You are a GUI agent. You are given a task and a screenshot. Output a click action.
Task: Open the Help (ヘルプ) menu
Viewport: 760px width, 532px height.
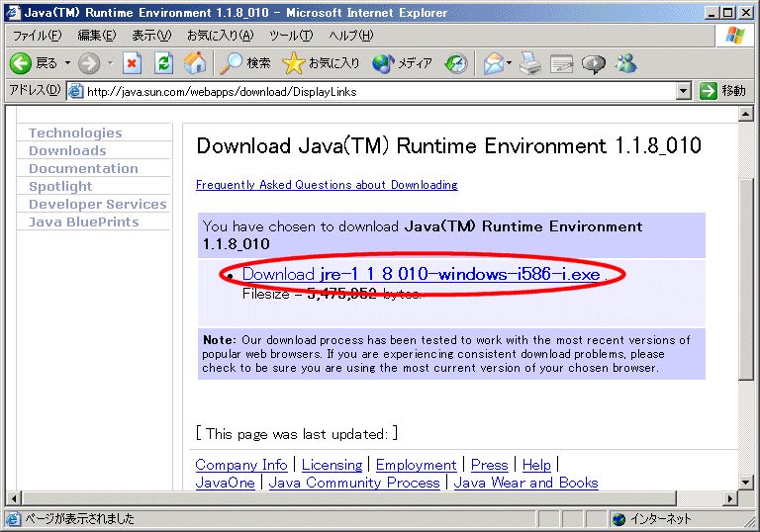(351, 36)
